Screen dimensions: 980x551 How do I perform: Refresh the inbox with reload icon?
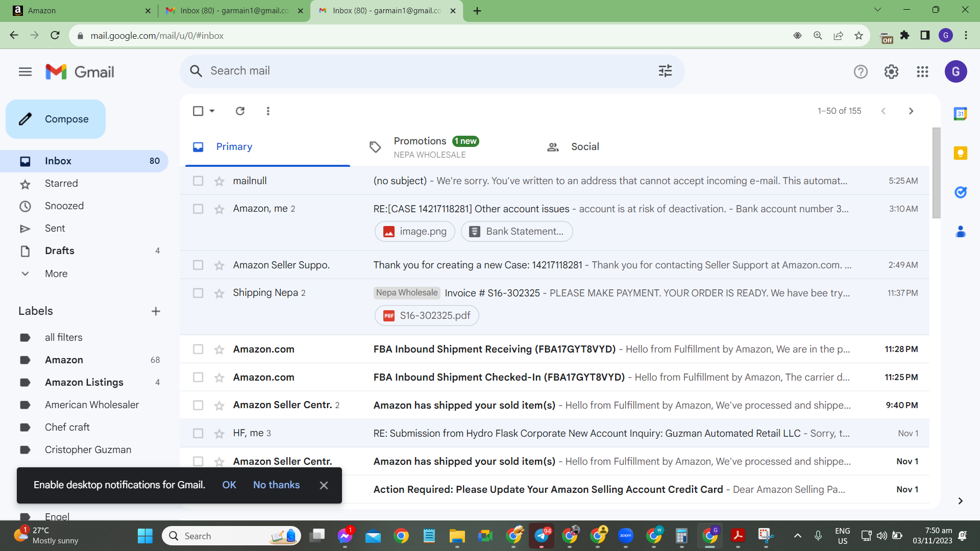coord(240,111)
